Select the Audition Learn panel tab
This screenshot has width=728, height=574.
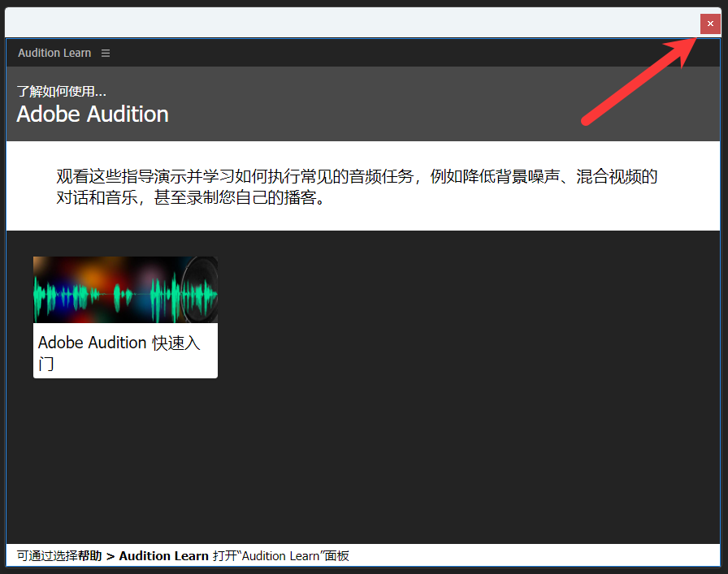(54, 53)
